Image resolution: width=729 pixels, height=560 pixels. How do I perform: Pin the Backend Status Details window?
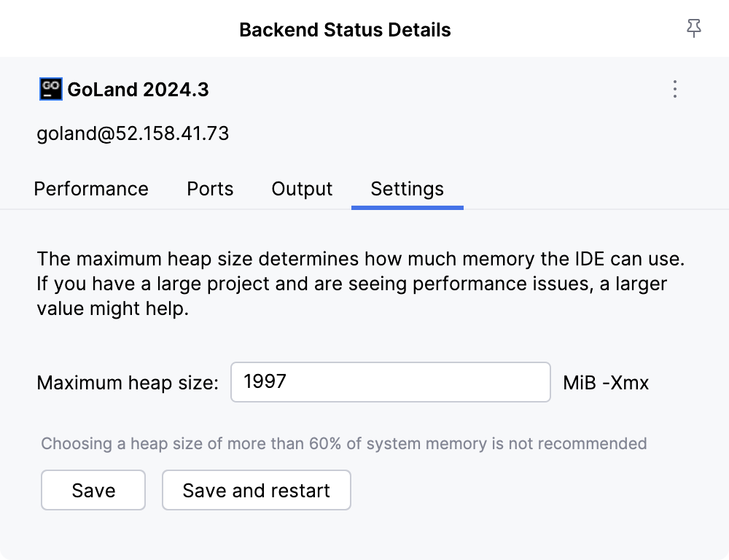coord(693,28)
